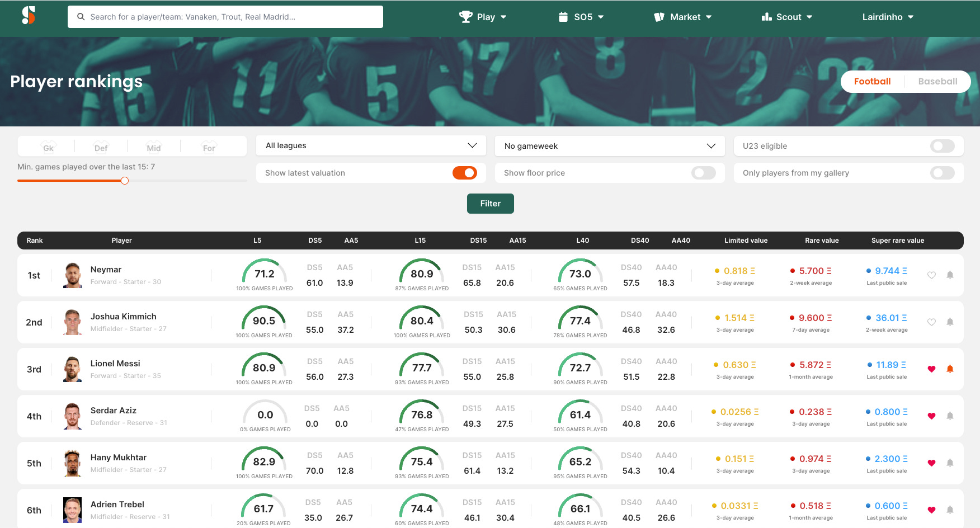
Task: Toggle U23 eligible switch
Action: (943, 146)
